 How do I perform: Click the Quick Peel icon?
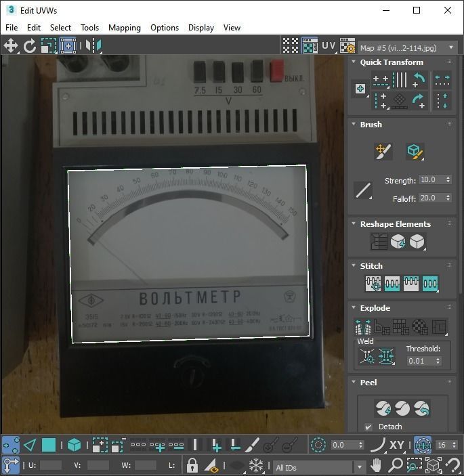(383, 408)
